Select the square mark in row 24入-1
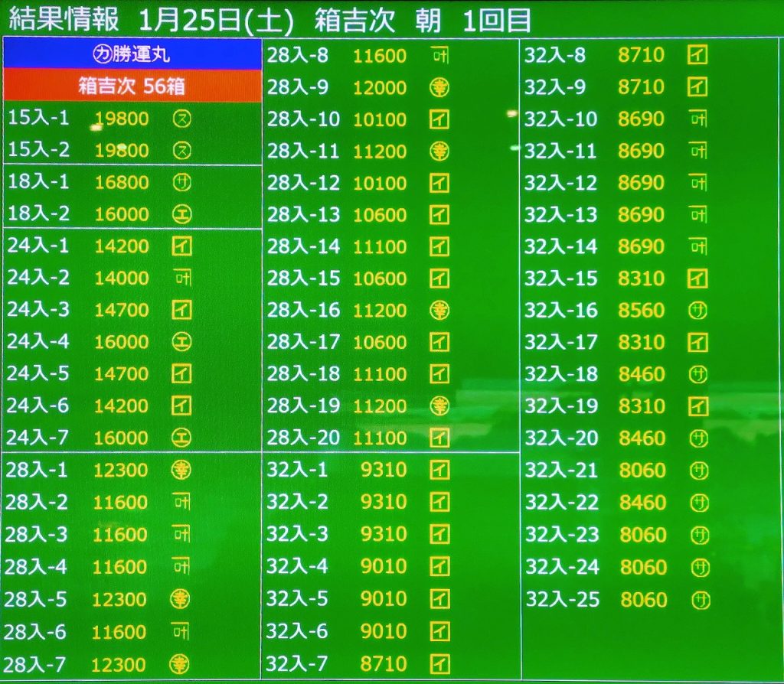Screen dimensions: 784x684 (181, 246)
